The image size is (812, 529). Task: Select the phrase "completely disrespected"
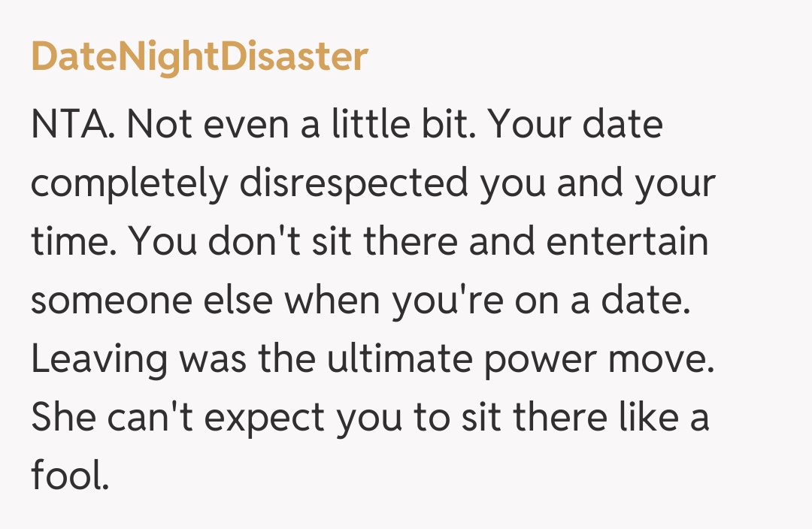coord(249,183)
